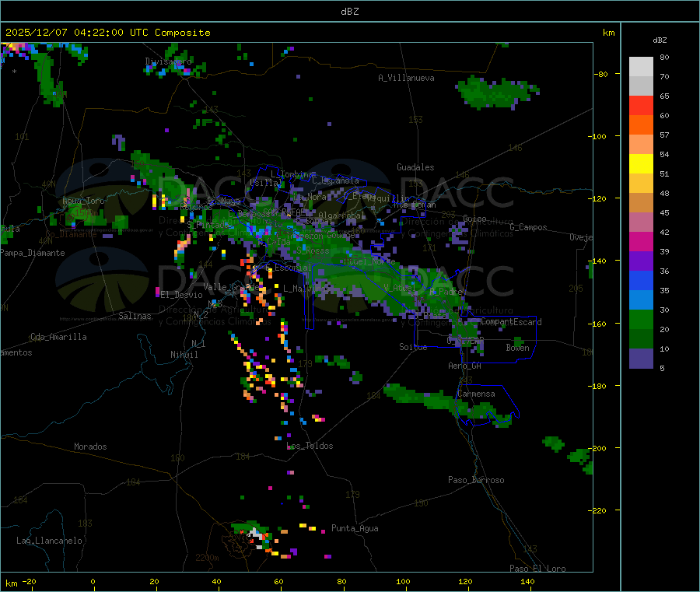Click the legend value 42

(664, 232)
